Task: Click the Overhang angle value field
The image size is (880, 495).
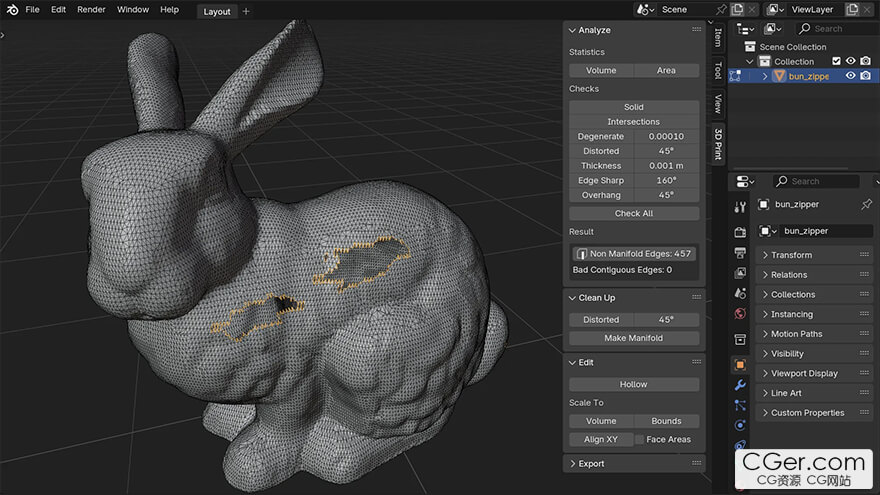Action: click(x=666, y=195)
